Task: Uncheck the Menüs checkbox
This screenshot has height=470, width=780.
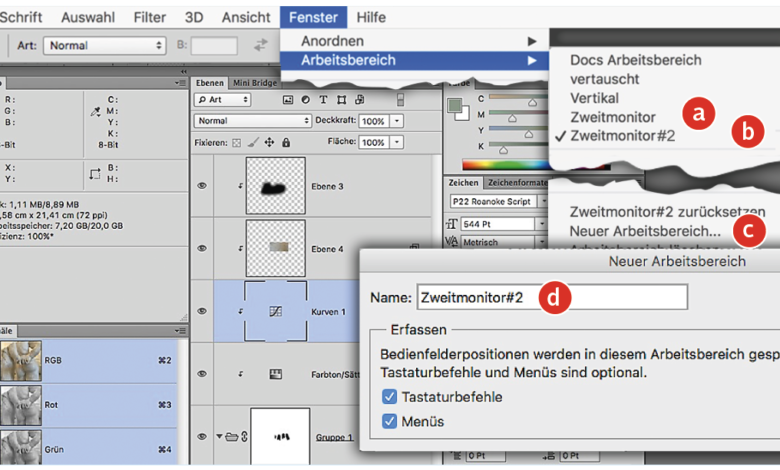Action: point(389,422)
